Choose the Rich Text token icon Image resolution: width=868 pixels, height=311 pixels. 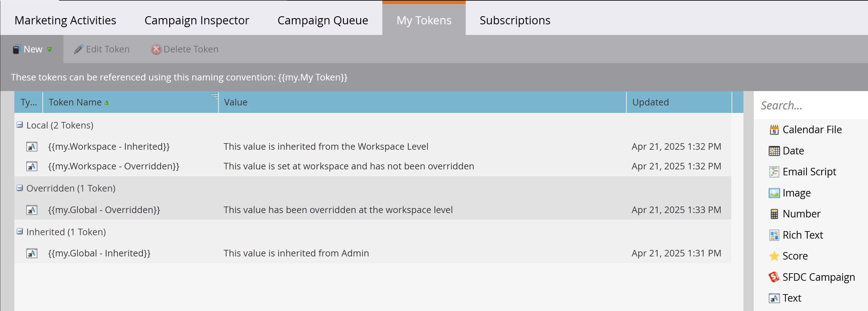point(774,235)
